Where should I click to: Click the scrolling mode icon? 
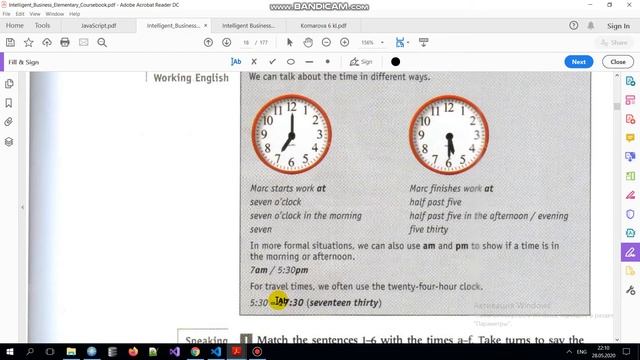pos(424,42)
